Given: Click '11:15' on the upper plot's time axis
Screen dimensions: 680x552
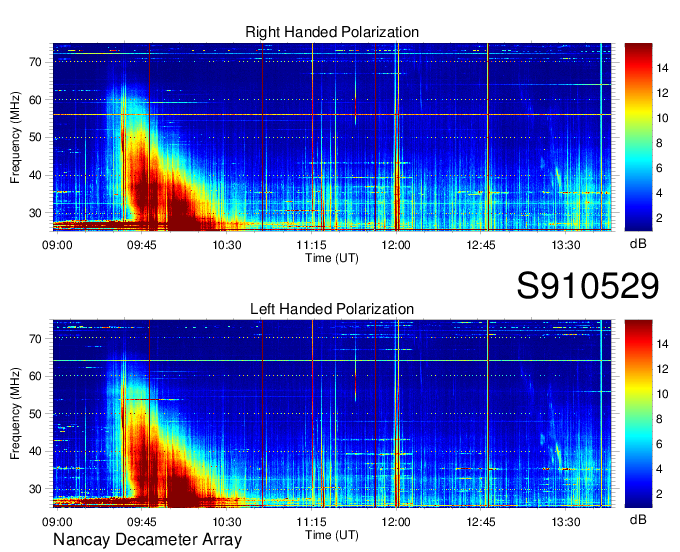Looking at the screenshot, I should tap(311, 245).
